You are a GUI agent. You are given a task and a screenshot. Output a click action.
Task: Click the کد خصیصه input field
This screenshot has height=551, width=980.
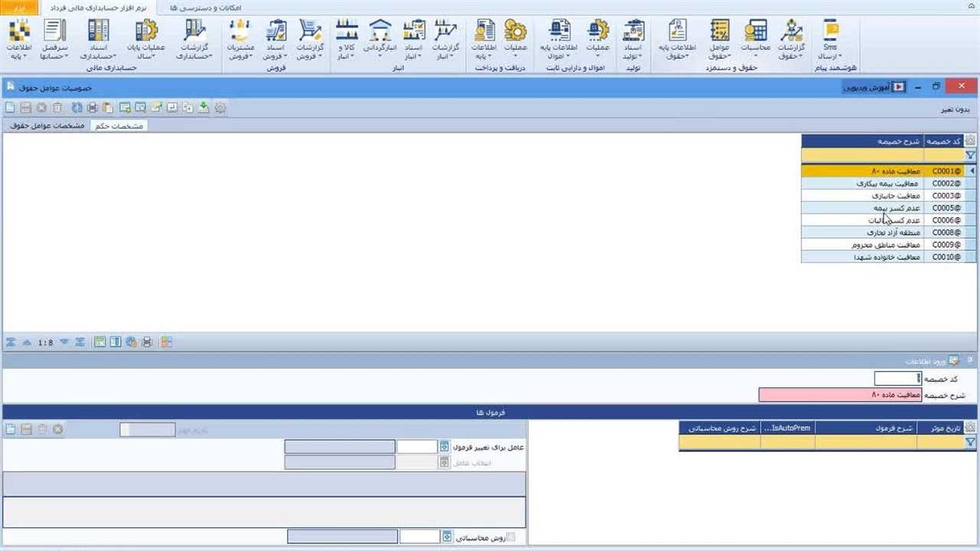(897, 379)
